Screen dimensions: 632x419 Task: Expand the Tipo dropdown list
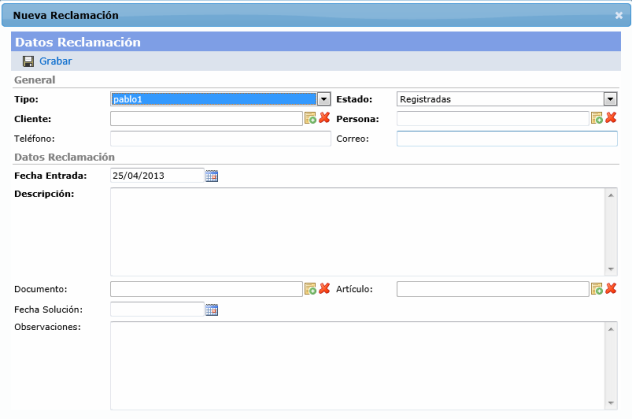[324, 99]
